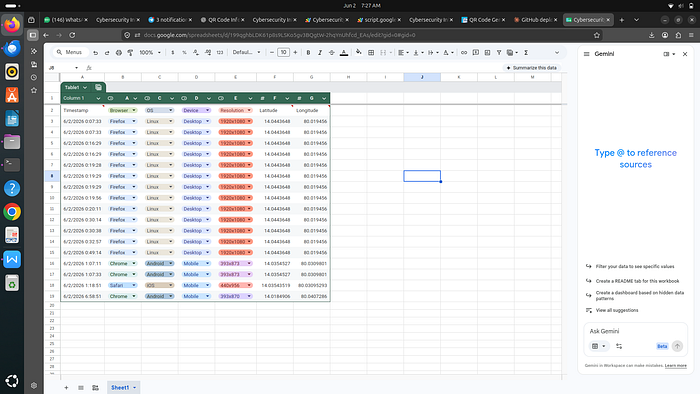Click the Menus search box

[70, 53]
